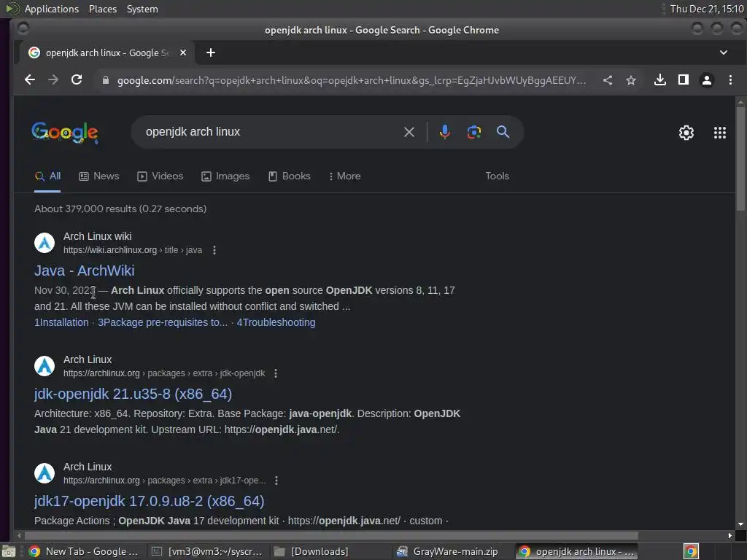Open options for Java - ArchWiki result

pyautogui.click(x=214, y=250)
